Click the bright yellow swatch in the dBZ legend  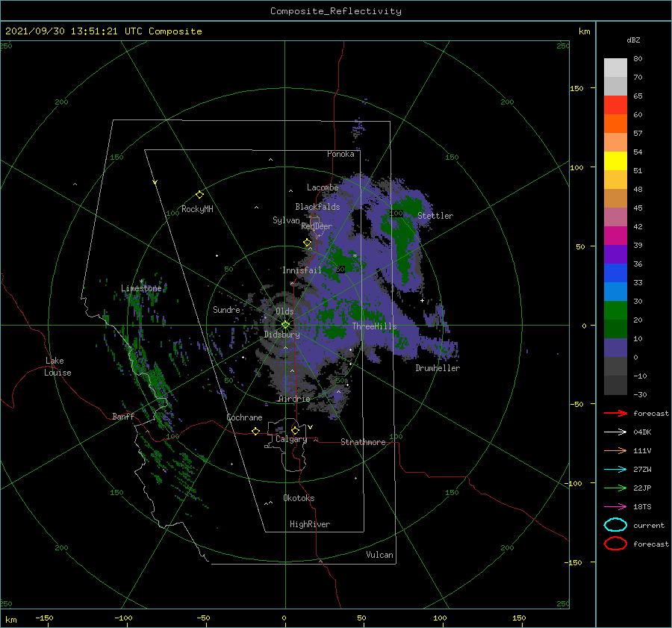(x=615, y=161)
